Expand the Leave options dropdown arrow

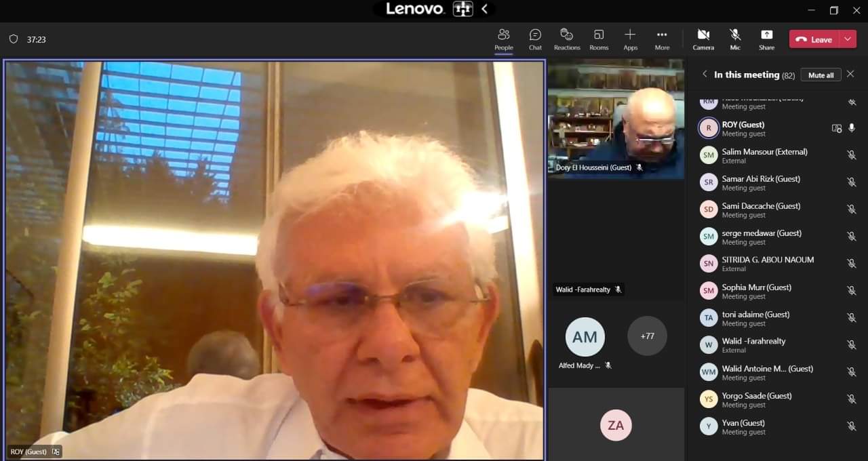[x=848, y=39]
